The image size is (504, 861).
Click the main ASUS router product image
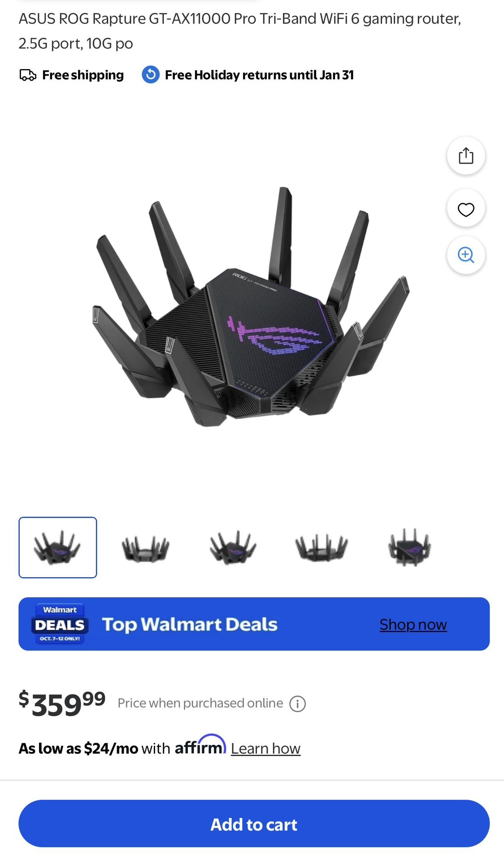251,307
